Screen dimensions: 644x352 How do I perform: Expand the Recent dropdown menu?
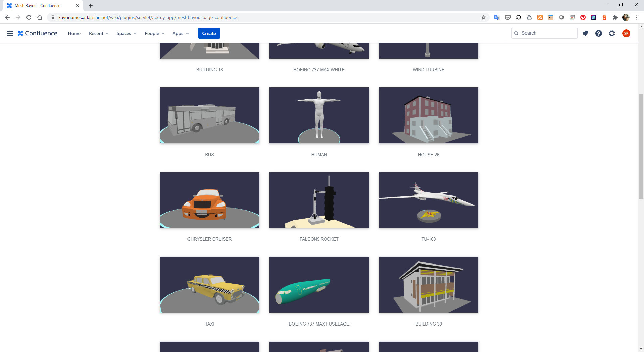(99, 33)
